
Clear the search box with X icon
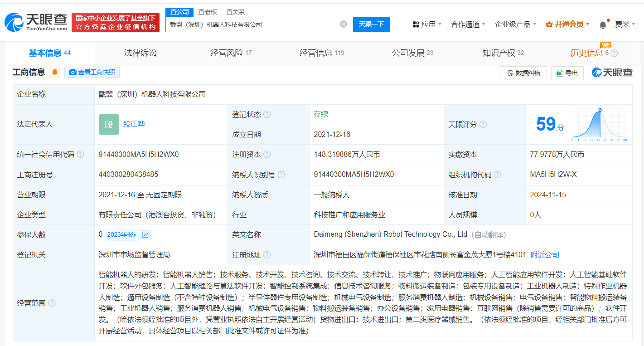point(344,24)
